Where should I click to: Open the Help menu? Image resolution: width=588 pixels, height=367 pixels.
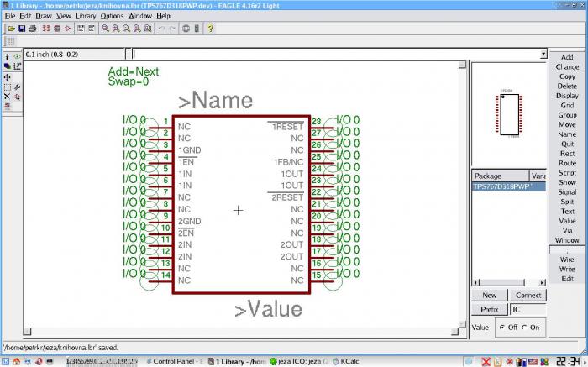[x=164, y=16]
